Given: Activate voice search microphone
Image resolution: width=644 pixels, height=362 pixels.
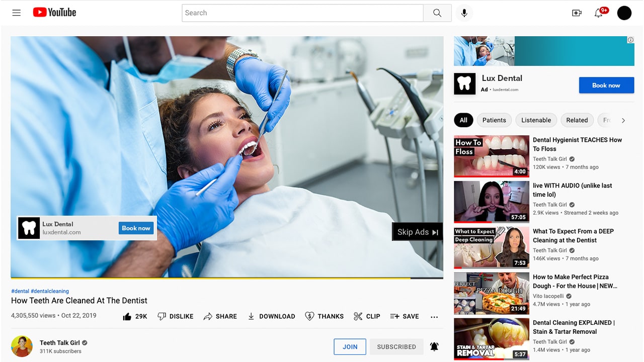Looking at the screenshot, I should point(464,13).
